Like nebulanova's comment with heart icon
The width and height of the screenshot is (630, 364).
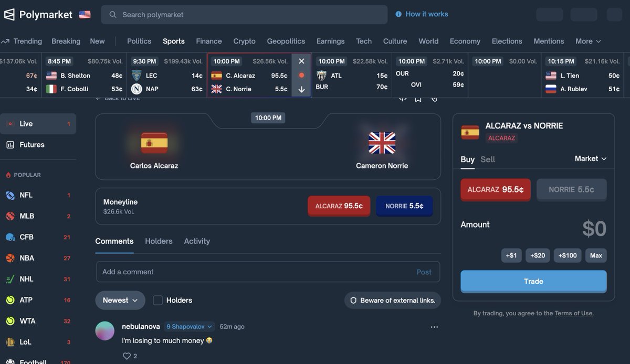tap(126, 356)
